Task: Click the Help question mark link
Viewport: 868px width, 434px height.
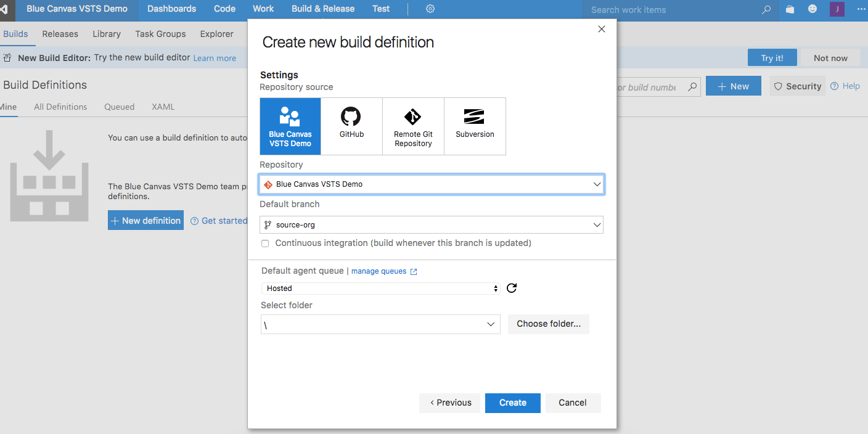Action: pos(845,86)
